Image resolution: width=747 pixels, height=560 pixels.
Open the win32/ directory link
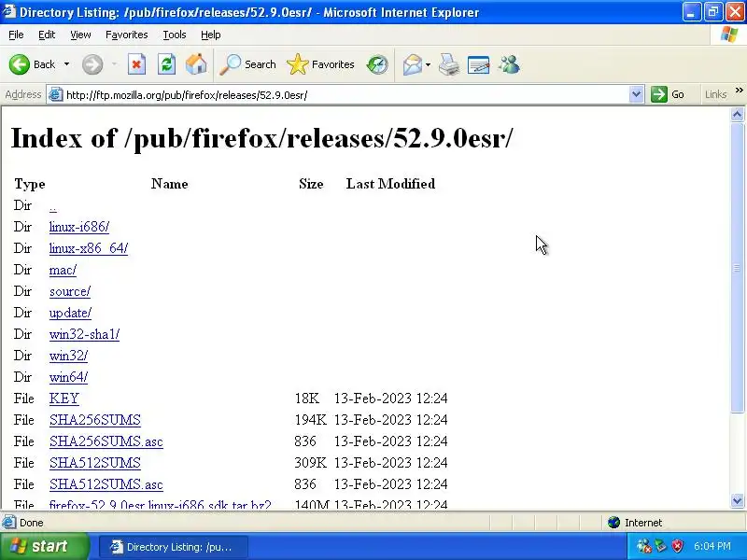coord(68,356)
